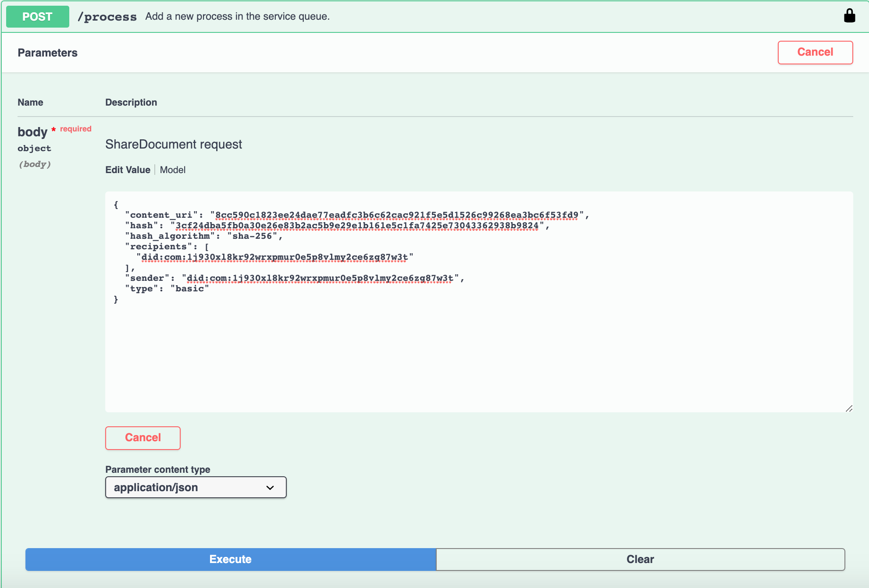The height and width of the screenshot is (588, 869).
Task: Click Cancel below the body editor
Action: 143,438
